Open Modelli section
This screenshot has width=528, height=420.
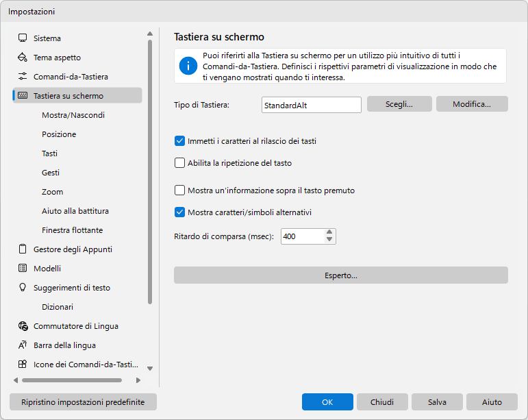click(x=77, y=269)
